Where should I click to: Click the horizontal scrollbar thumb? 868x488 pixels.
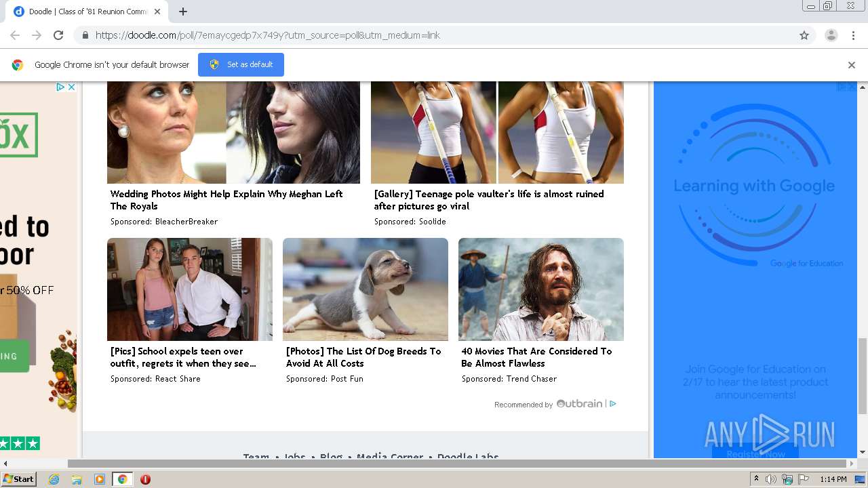[457, 464]
